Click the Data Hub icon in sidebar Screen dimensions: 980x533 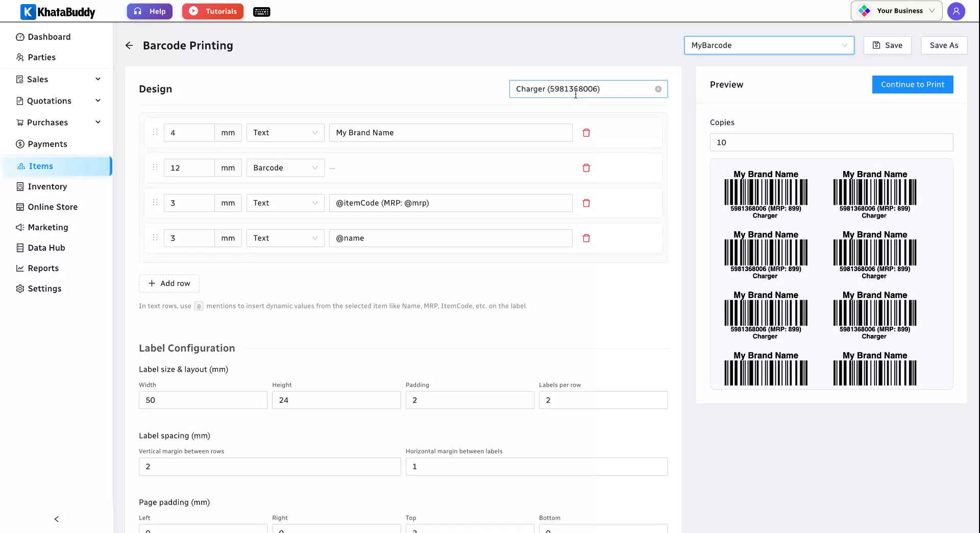[x=20, y=248]
